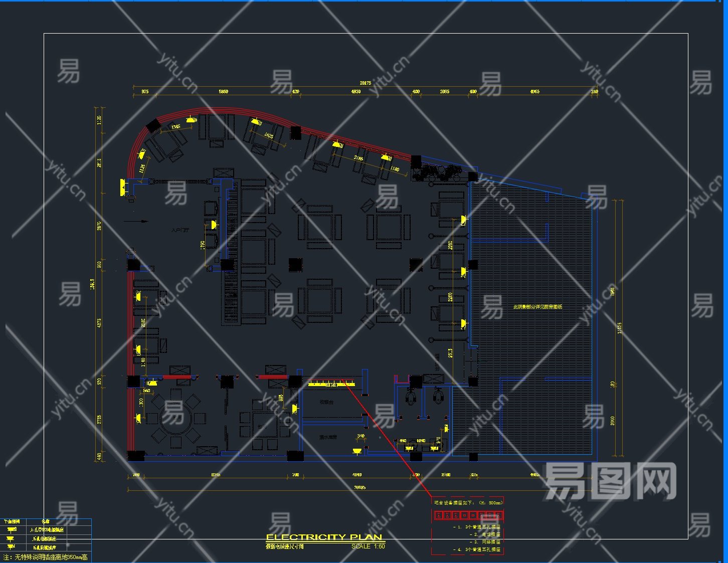Click the 975 top dimension value

click(x=145, y=92)
